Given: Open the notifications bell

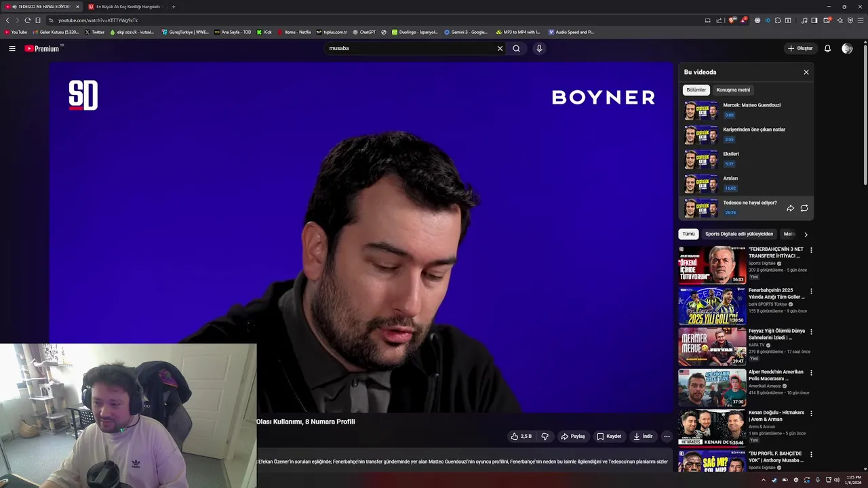Looking at the screenshot, I should pos(827,48).
